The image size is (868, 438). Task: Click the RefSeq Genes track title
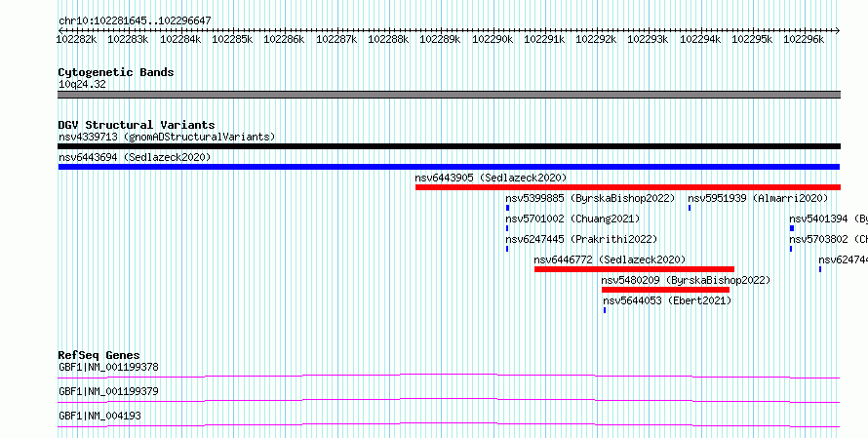tap(99, 355)
